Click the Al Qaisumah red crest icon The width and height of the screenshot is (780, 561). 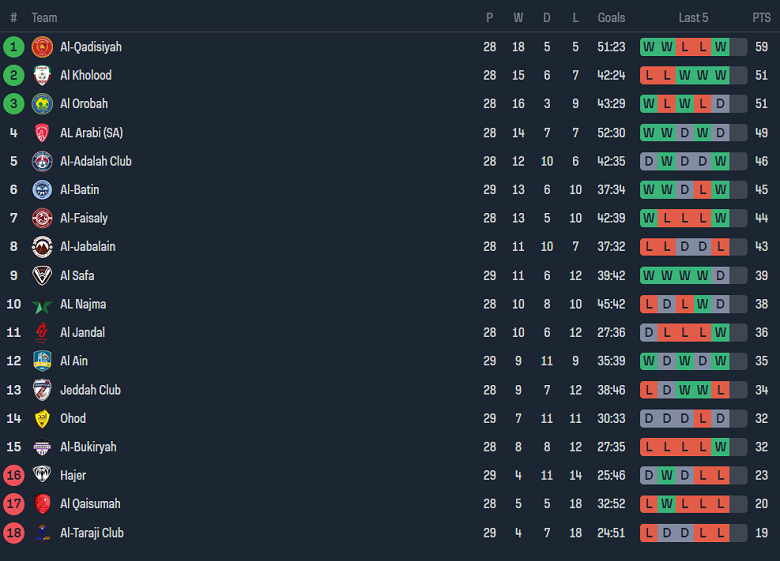42,504
